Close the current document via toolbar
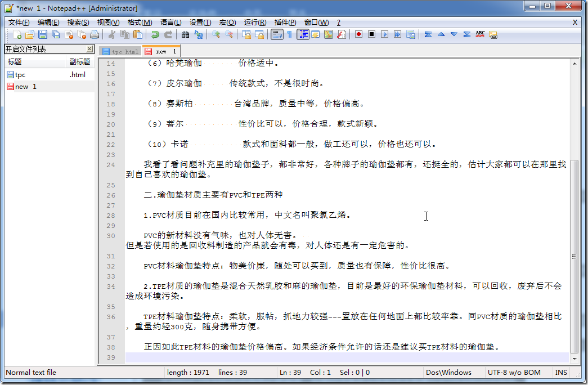The image size is (588, 385). (69, 34)
